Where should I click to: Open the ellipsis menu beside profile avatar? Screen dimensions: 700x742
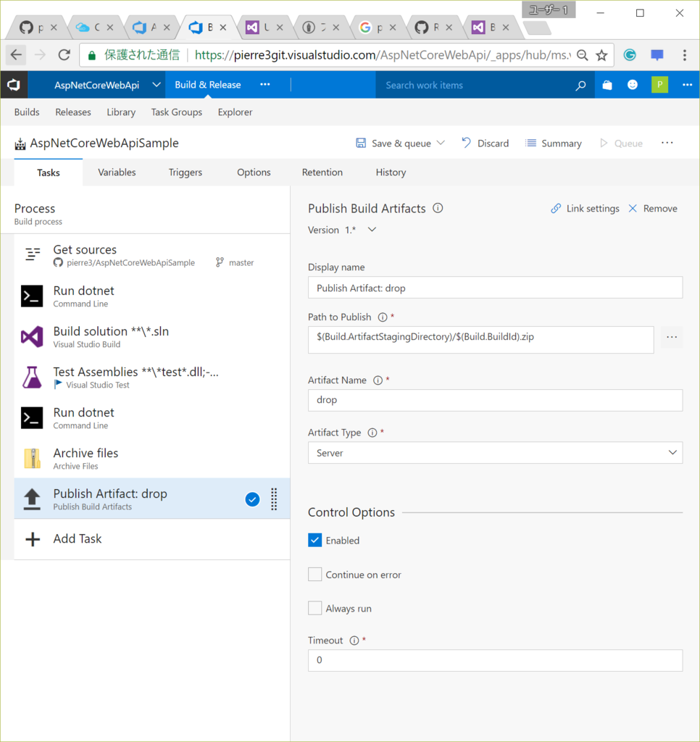(x=687, y=85)
